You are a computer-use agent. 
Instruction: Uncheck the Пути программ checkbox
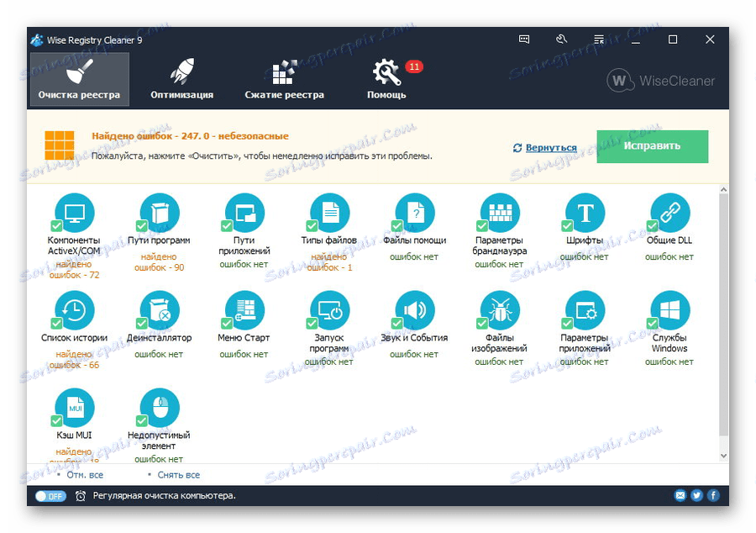[x=142, y=226]
